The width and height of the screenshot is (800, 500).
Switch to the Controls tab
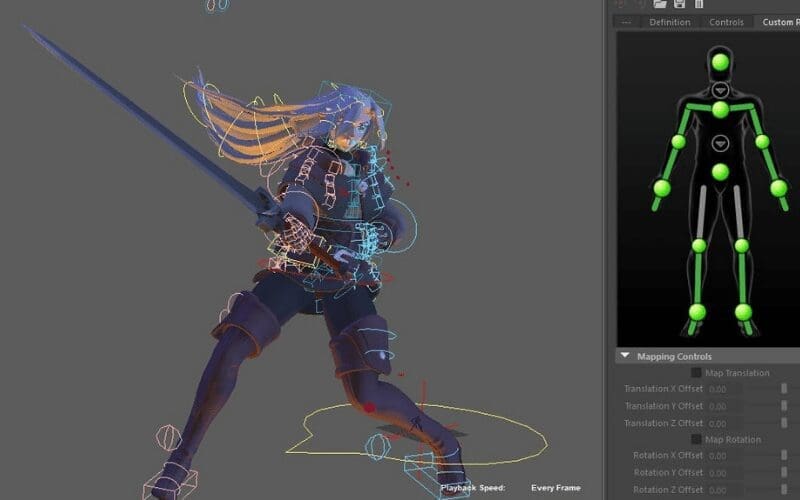(x=726, y=22)
